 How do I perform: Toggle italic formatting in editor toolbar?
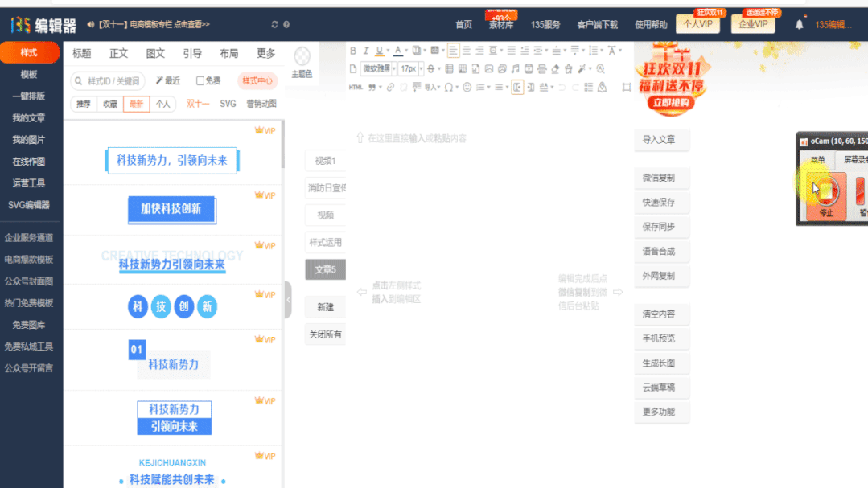click(x=366, y=51)
